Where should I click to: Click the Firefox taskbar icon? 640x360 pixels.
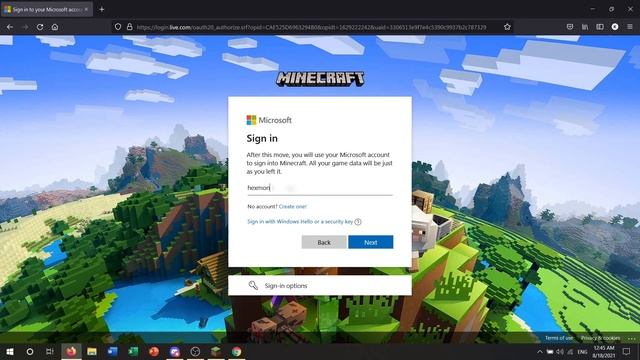click(71, 351)
